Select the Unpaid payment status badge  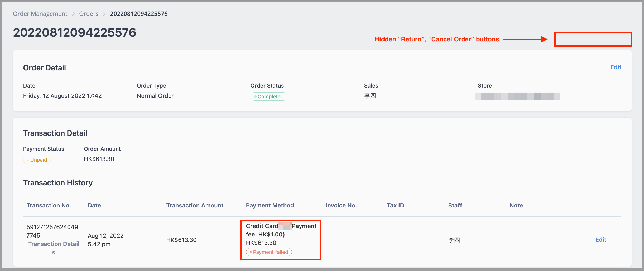click(x=37, y=160)
